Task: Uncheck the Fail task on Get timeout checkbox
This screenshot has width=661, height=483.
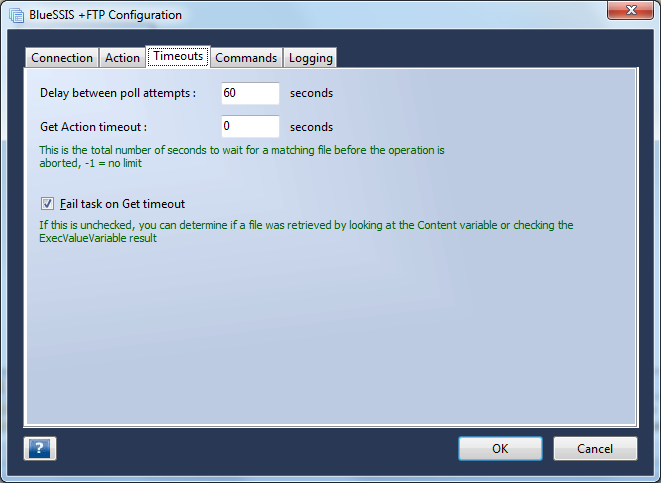Action: coord(47,204)
